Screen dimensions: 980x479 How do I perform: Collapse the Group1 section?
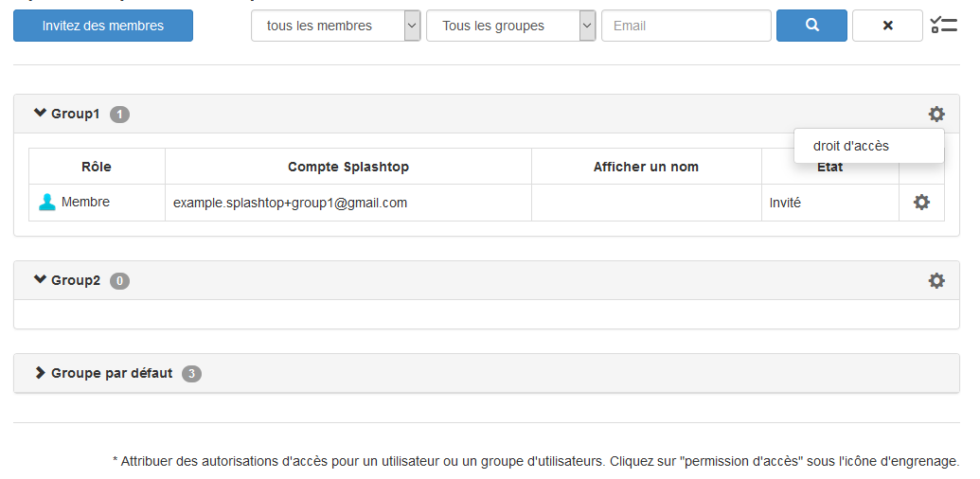(x=40, y=113)
